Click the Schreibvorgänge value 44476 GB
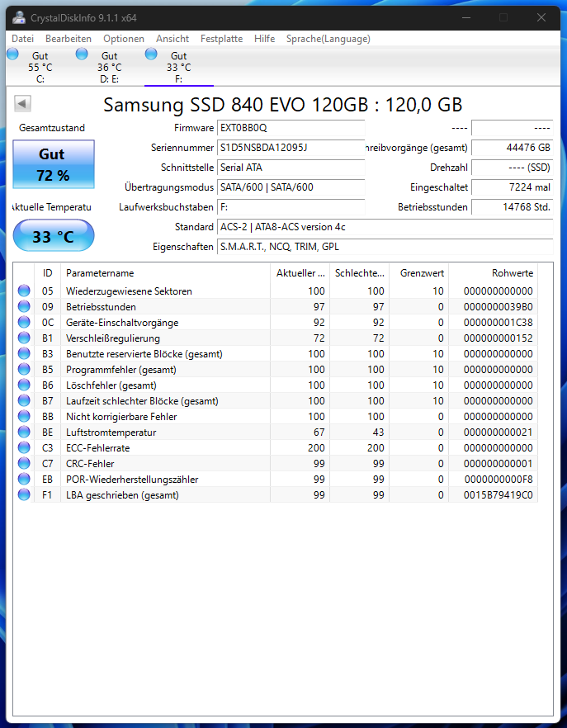The height and width of the screenshot is (728, 567). pyautogui.click(x=513, y=148)
